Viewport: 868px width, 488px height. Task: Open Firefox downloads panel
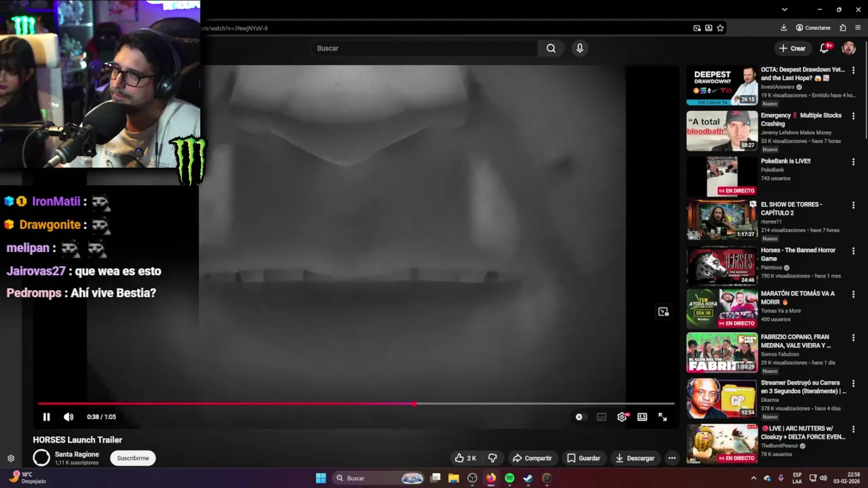pyautogui.click(x=784, y=28)
